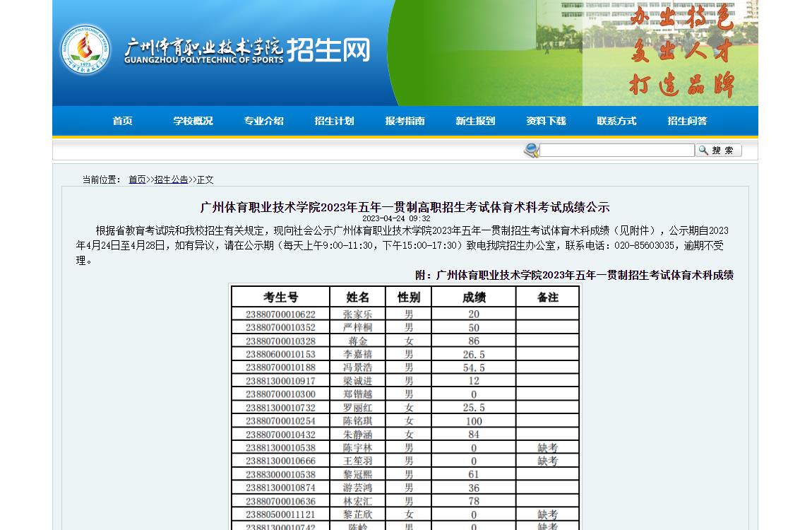The width and height of the screenshot is (812, 530).
Task: Select exam number 23881300010917
Action: click(281, 381)
